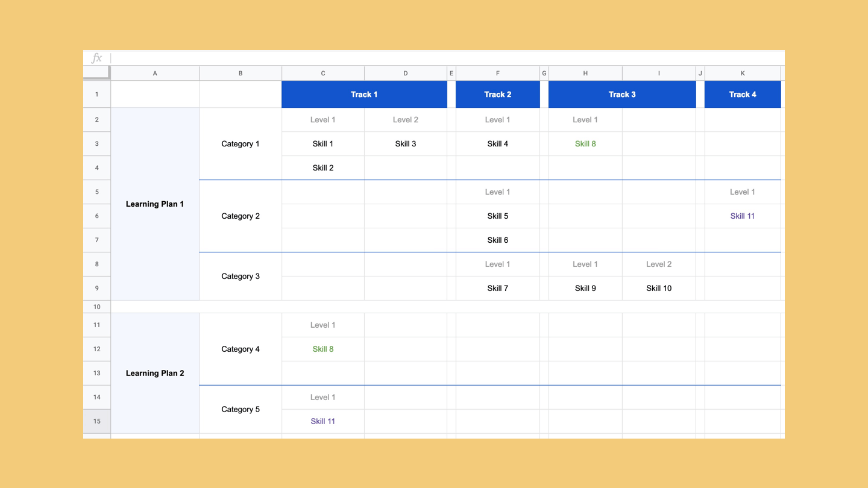This screenshot has height=488, width=868.
Task: Select the Category 3 cell
Action: tap(241, 277)
